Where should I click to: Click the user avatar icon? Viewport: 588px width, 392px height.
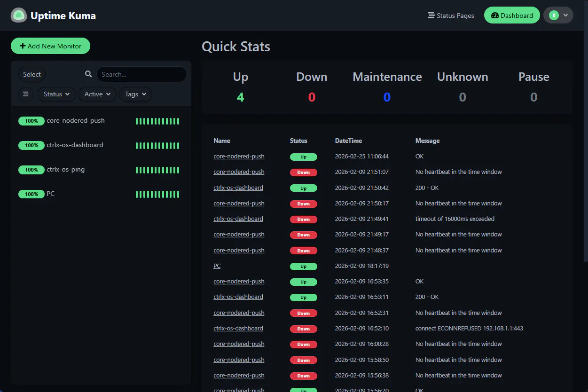(554, 16)
